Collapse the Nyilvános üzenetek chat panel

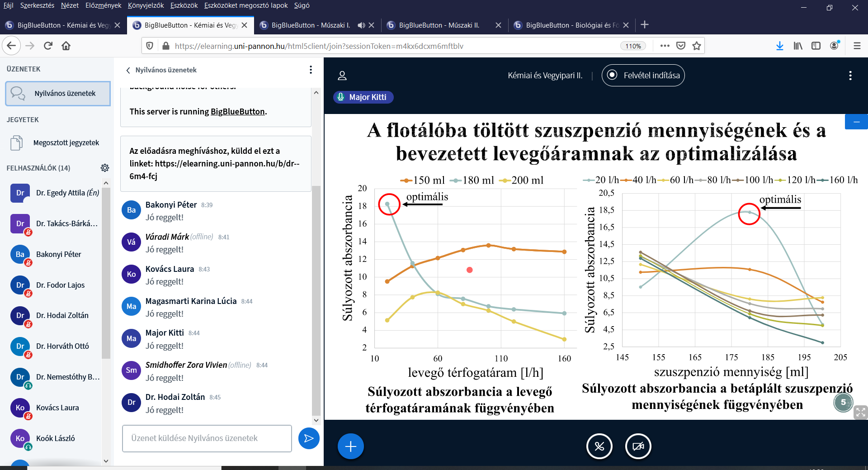click(128, 70)
